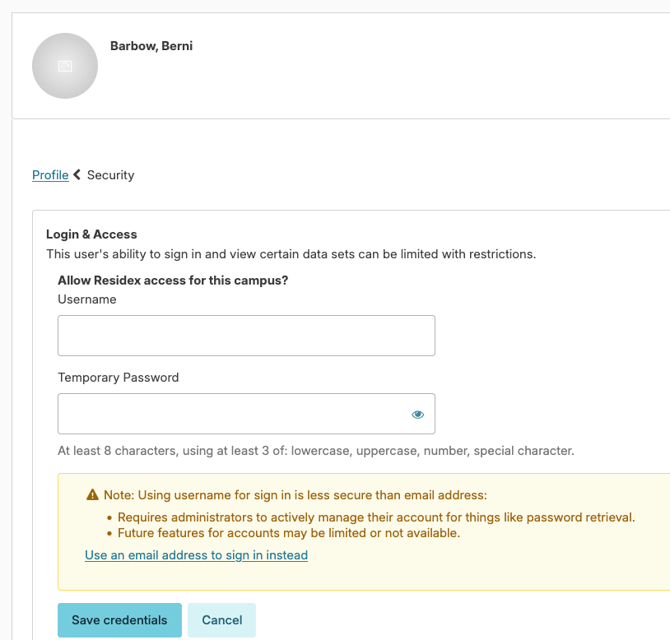
Task: Click the warning triangle icon in the note
Action: pyautogui.click(x=92, y=494)
